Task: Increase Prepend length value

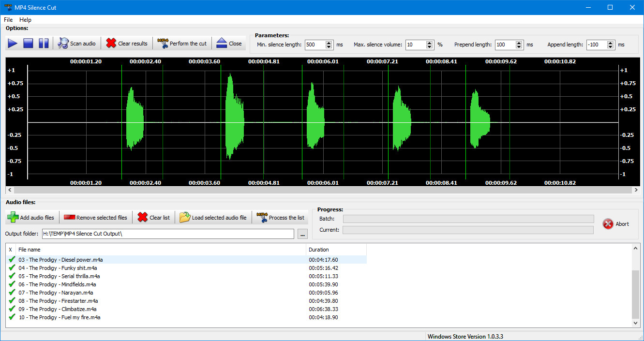Action: 519,42
